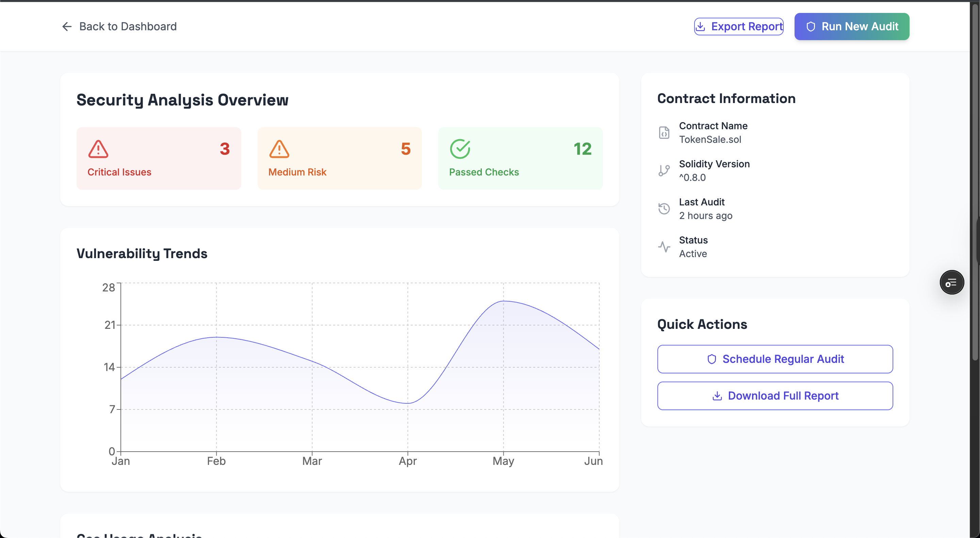Start a Run New Audit
Viewport: 980px width, 538px height.
pyautogui.click(x=851, y=26)
